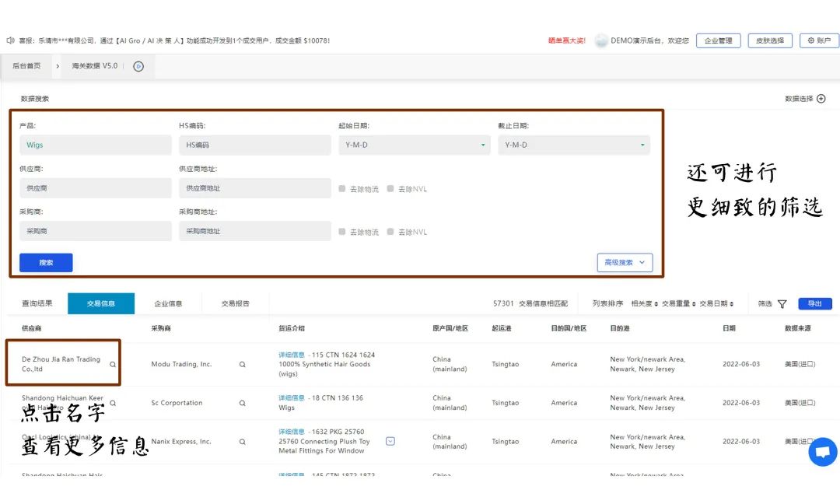Screen dimensions: 840x504
Task: Click search icon beside De Zhou Jia Ran Trading
Action: 113,364
